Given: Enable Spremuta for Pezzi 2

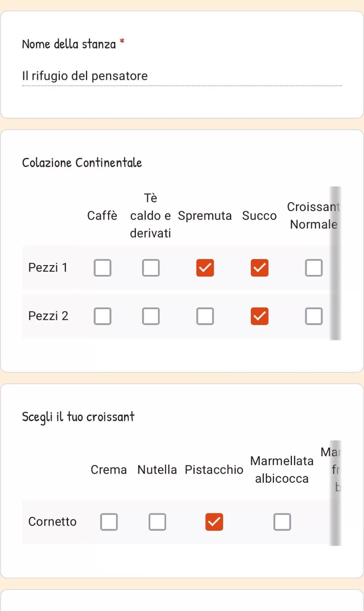Looking at the screenshot, I should [x=205, y=316].
